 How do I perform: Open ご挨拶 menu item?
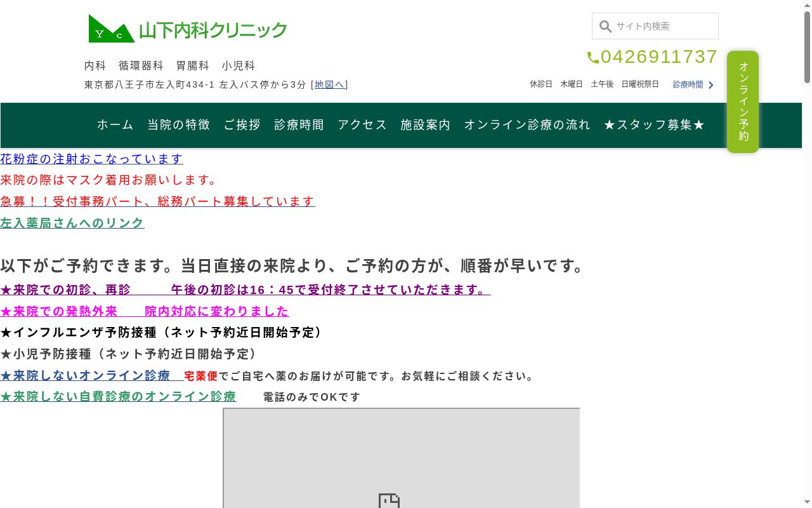pyautogui.click(x=242, y=125)
